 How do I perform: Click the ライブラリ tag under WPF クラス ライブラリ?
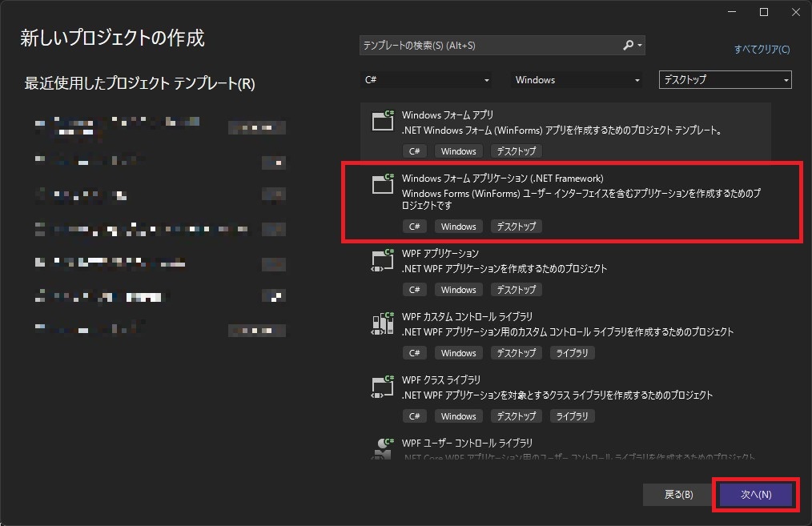tap(572, 416)
